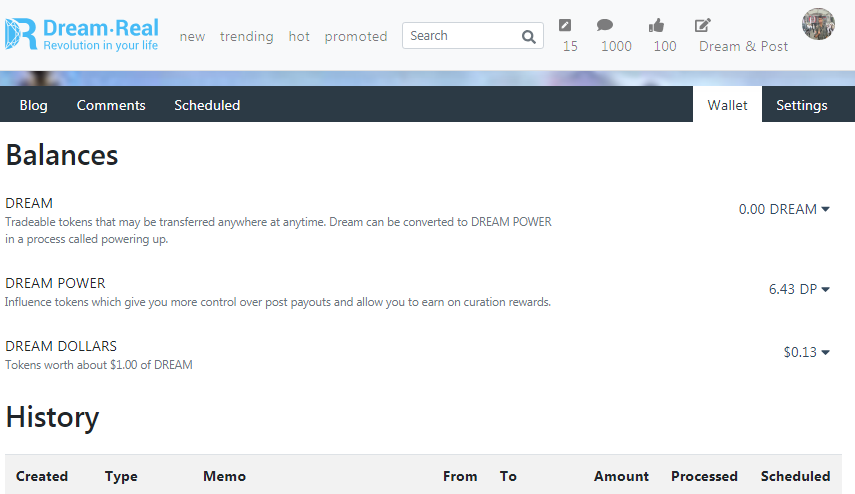Image resolution: width=855 pixels, height=494 pixels.
Task: Open the trending posts link
Action: click(x=246, y=37)
